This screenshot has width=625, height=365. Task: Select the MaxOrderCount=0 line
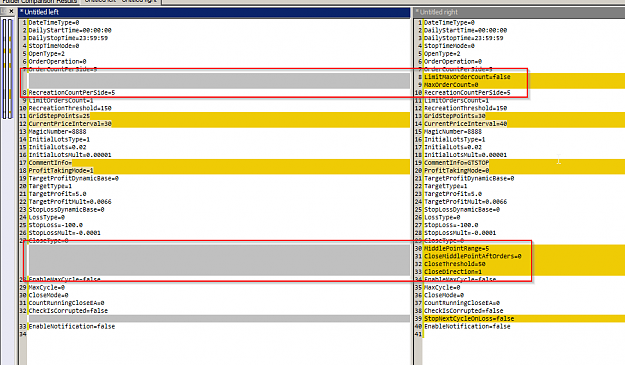(451, 85)
